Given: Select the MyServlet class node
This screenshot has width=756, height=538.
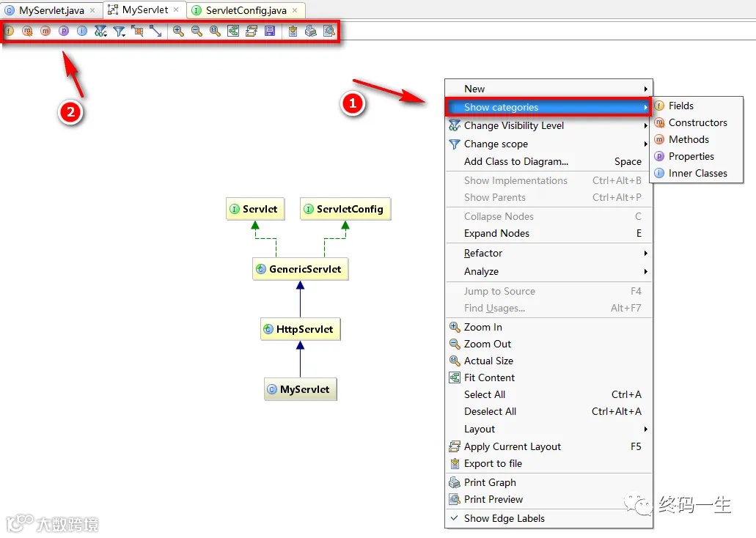Looking at the screenshot, I should [301, 389].
